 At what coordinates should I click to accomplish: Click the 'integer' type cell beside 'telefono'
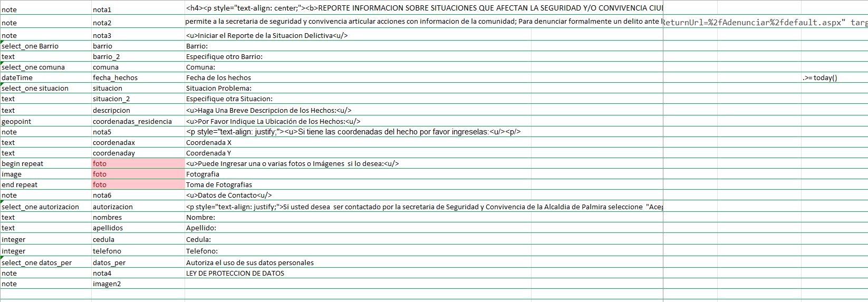coord(46,251)
